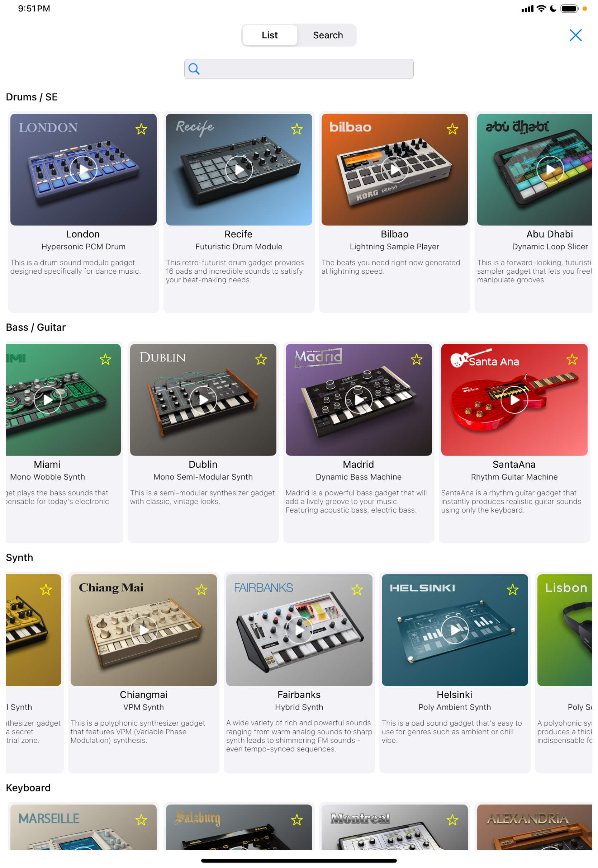The width and height of the screenshot is (598, 868).
Task: Toggle the star on Chiang Mai gadget
Action: tap(201, 590)
